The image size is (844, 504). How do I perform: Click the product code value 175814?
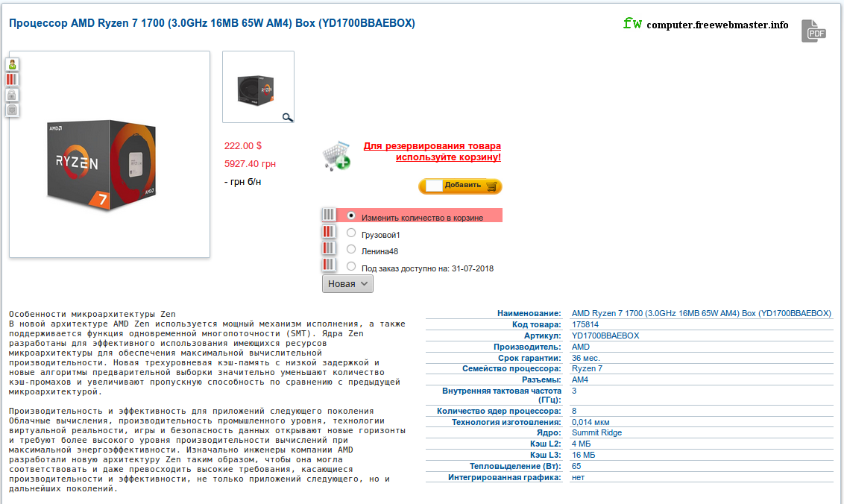coord(585,325)
